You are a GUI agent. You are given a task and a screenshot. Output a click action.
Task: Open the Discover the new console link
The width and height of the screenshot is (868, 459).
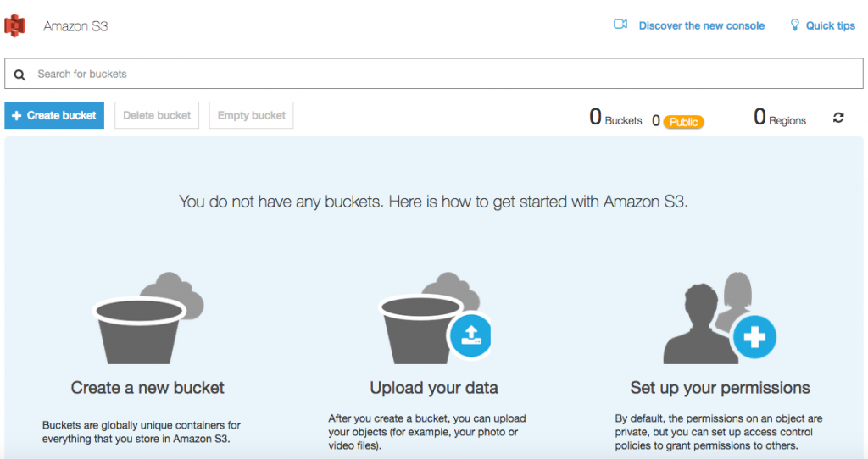coord(701,26)
